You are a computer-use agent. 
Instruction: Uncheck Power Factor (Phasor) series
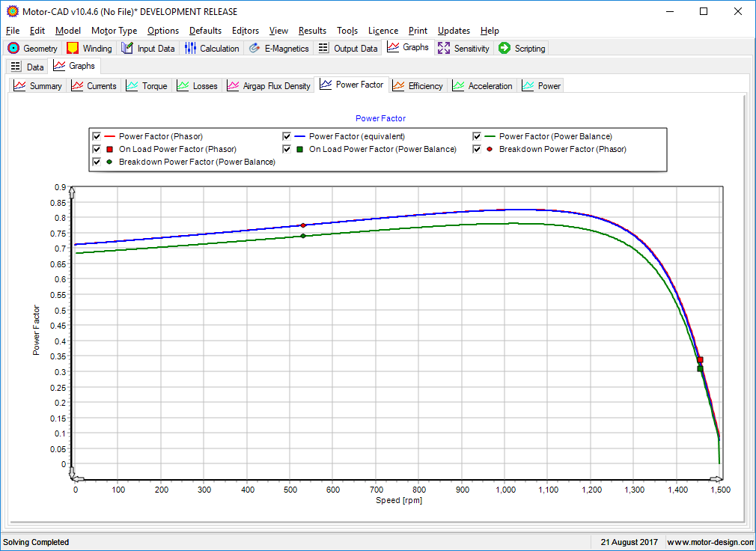[x=97, y=136]
